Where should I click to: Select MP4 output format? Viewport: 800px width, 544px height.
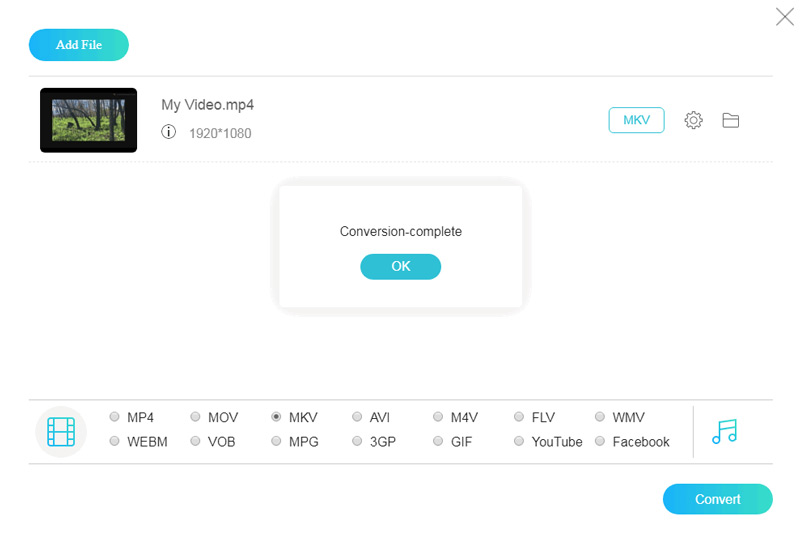pos(115,417)
